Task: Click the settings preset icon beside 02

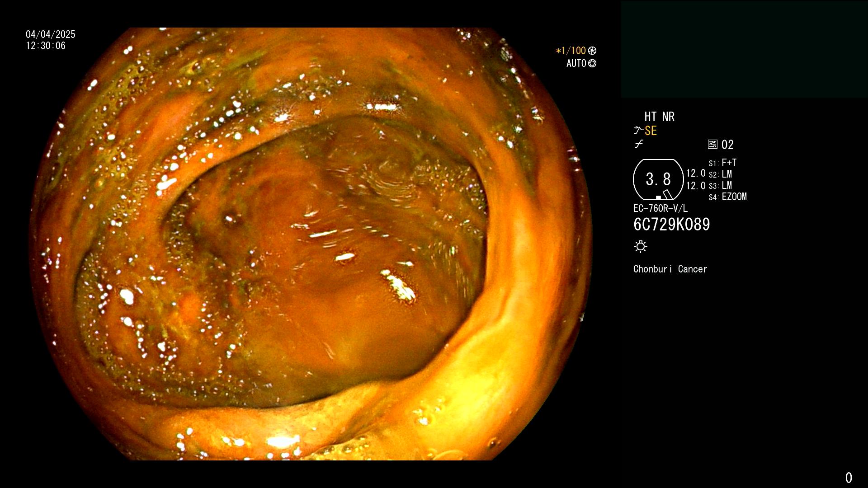Action: tap(712, 144)
